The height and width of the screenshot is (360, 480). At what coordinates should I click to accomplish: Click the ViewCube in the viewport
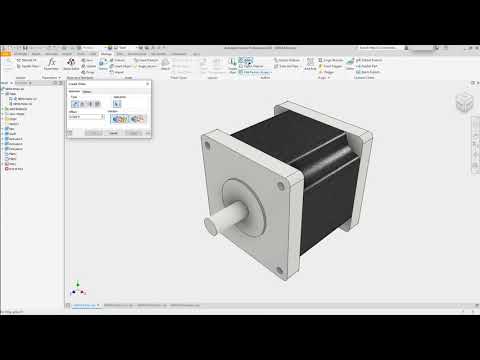pos(464,103)
